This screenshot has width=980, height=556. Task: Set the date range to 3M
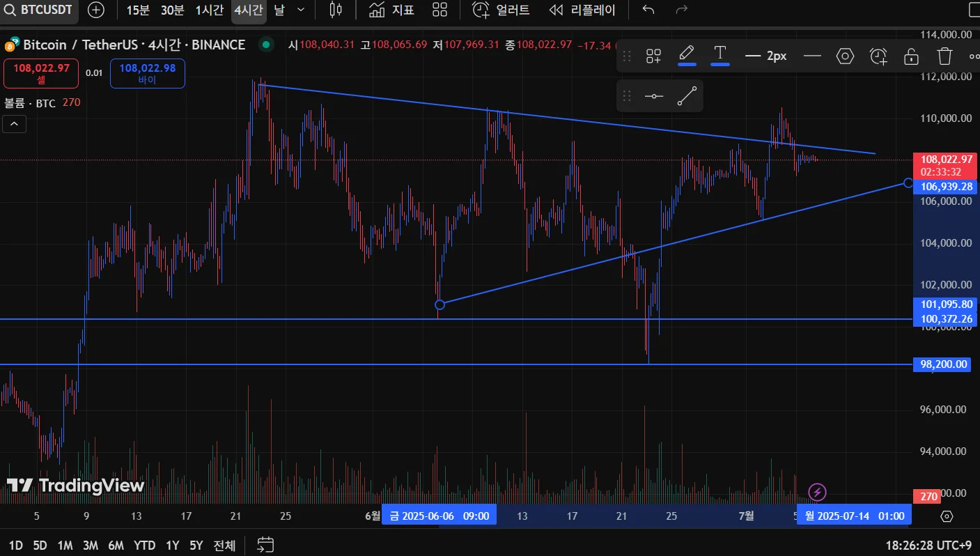91,546
